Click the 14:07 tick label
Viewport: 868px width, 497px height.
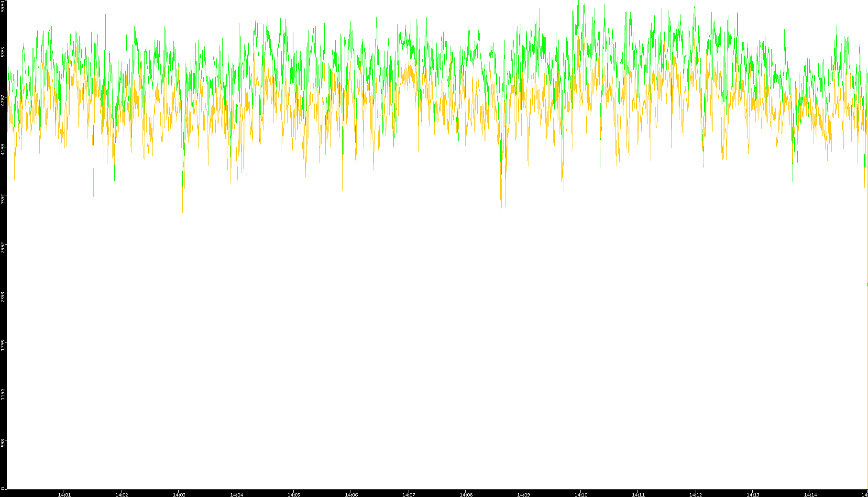408,495
